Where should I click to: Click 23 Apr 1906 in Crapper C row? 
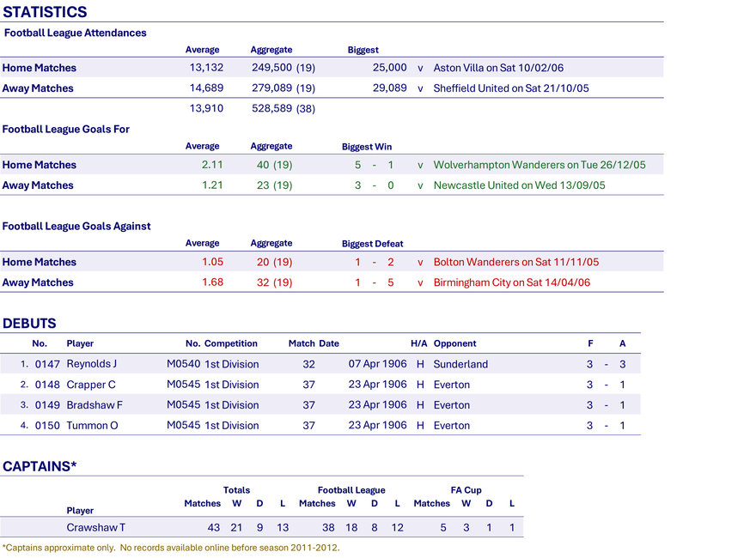tap(377, 385)
